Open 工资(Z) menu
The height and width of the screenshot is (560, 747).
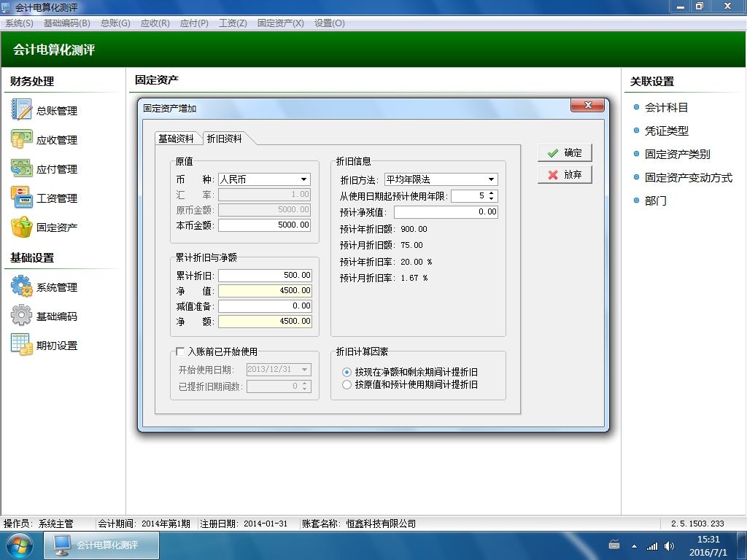point(233,23)
